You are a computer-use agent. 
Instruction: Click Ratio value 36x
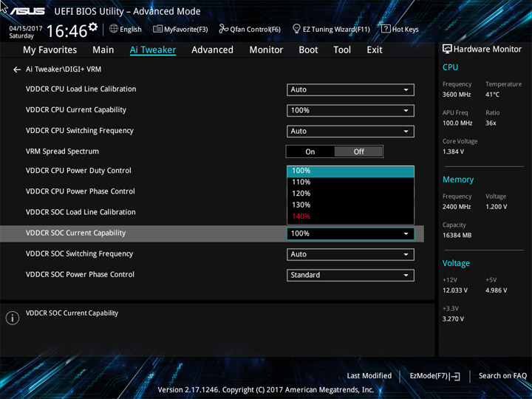click(x=491, y=123)
